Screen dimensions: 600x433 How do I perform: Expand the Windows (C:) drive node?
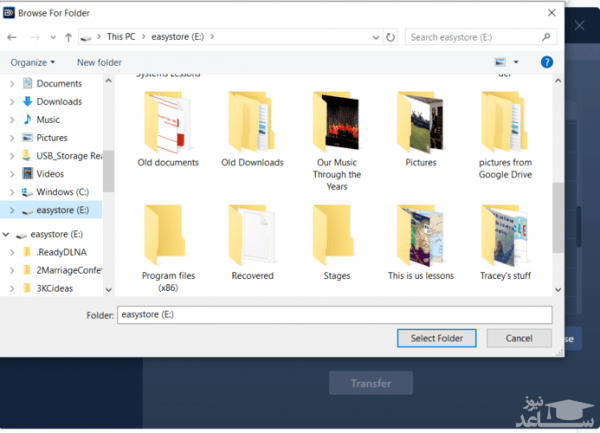coord(12,191)
